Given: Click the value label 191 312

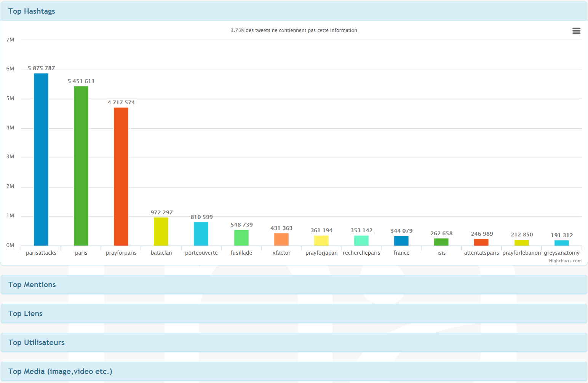Looking at the screenshot, I should [562, 235].
